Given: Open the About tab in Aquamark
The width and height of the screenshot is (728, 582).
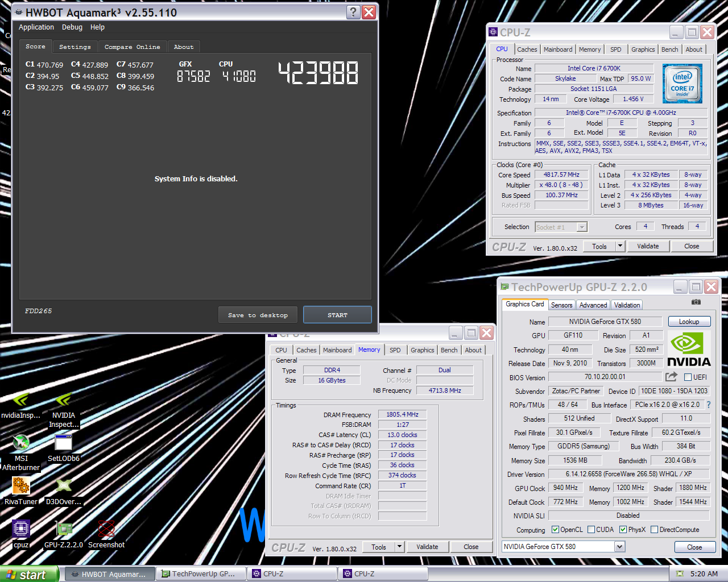Looking at the screenshot, I should (x=184, y=47).
